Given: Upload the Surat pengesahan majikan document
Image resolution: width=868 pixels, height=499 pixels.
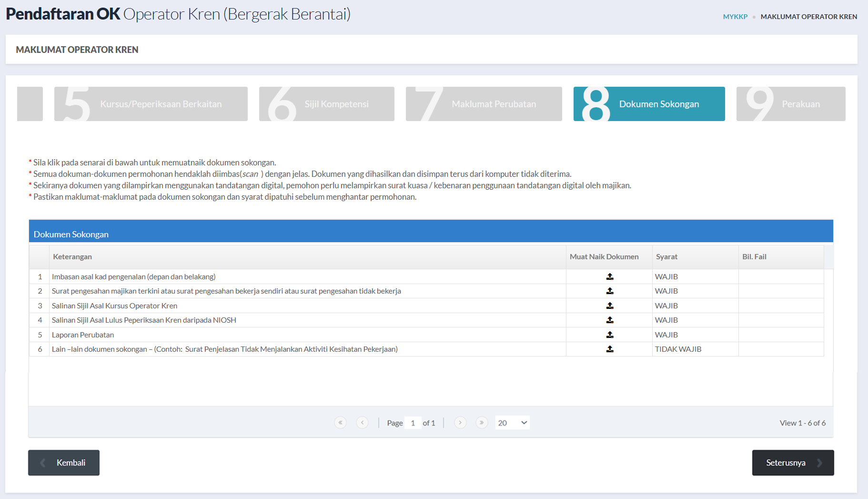Looking at the screenshot, I should click(x=609, y=291).
